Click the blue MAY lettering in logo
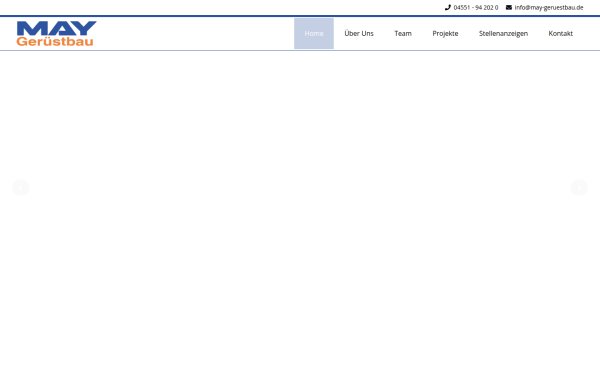Viewport: 600px width, 375px height. pos(57,28)
